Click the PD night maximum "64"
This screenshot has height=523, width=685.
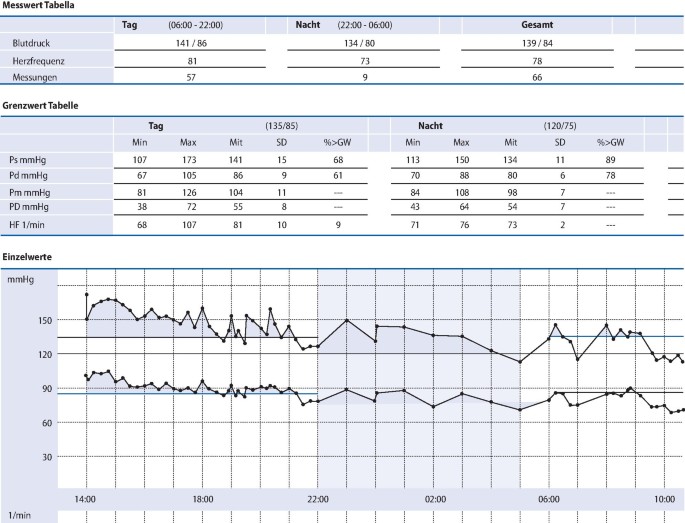(x=464, y=207)
